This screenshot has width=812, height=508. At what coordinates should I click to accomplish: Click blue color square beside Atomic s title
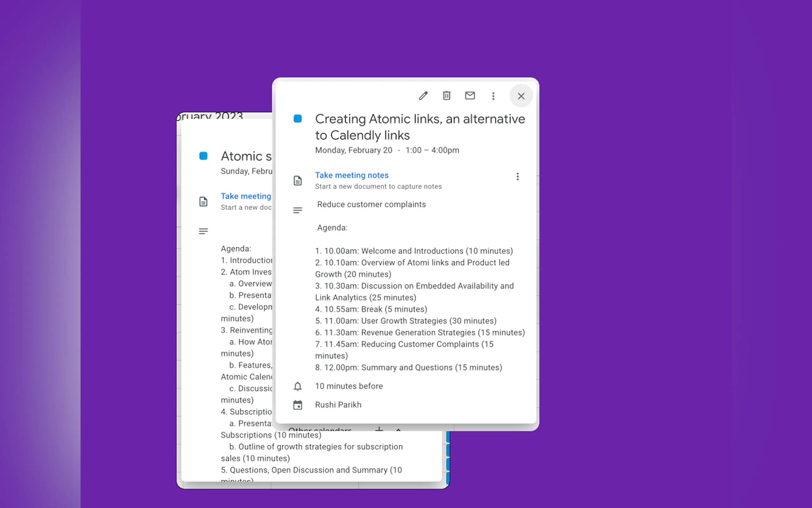coord(203,156)
